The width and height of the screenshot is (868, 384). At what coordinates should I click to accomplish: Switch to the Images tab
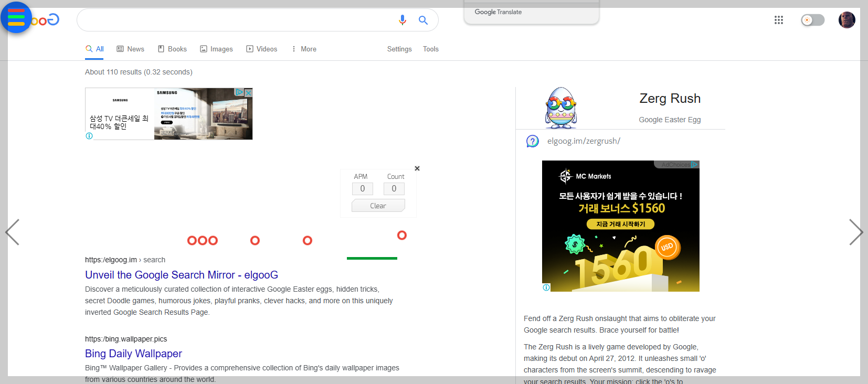click(x=216, y=49)
